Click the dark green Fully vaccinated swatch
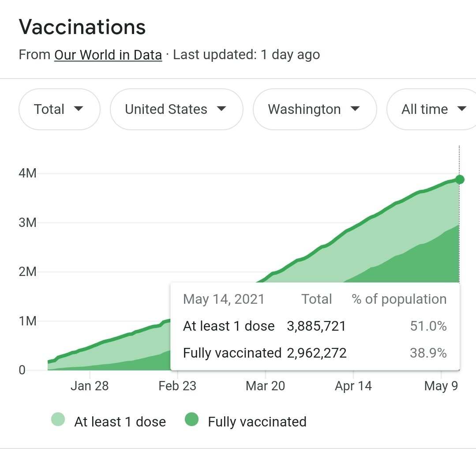The image size is (476, 449). pos(191,419)
